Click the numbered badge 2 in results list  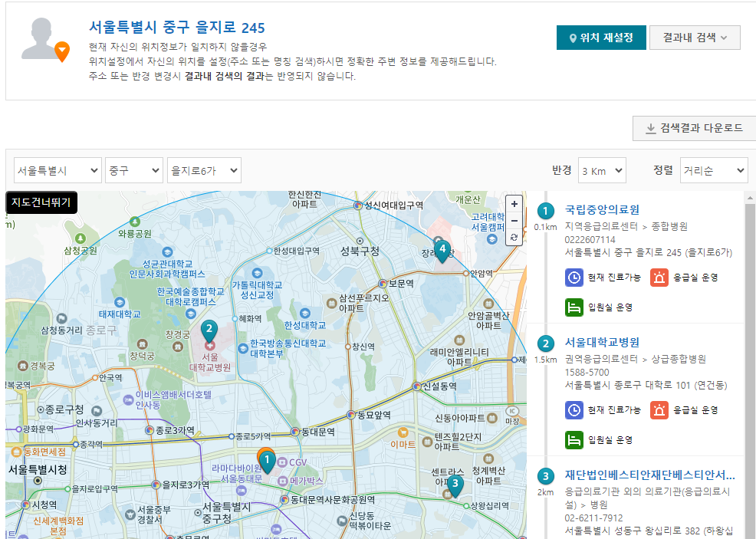tap(545, 343)
